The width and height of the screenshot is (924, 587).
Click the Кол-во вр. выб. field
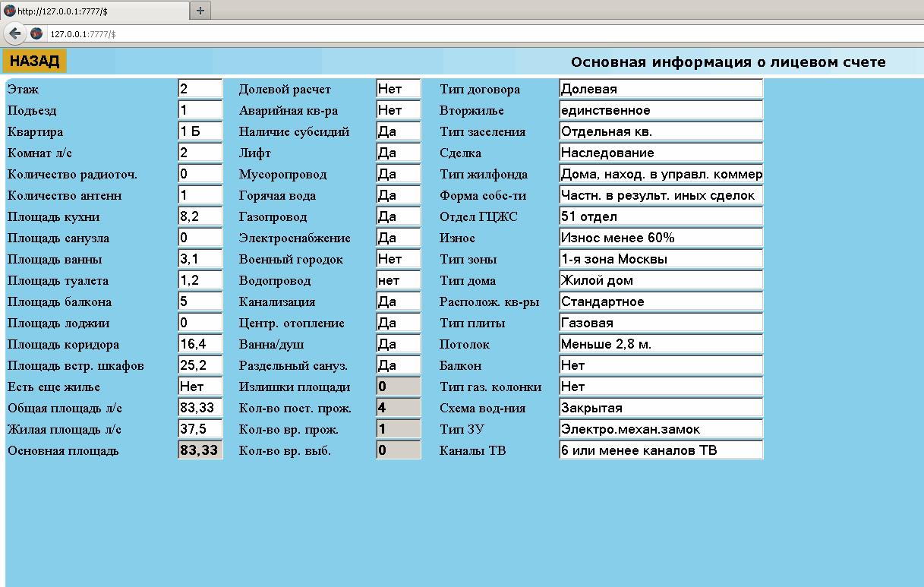click(x=399, y=450)
